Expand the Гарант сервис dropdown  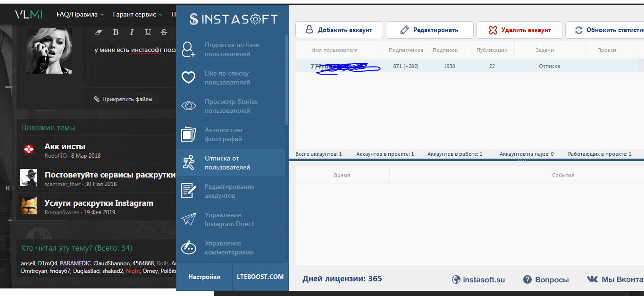point(137,14)
